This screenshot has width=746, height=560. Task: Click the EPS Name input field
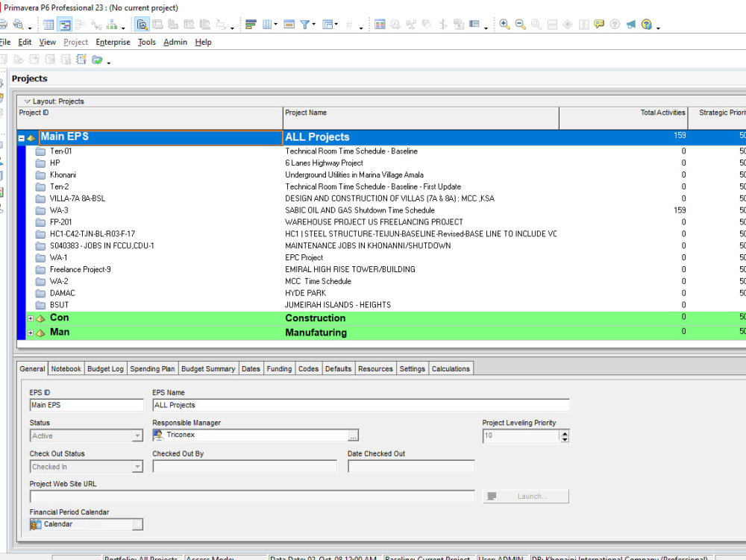[x=360, y=405]
